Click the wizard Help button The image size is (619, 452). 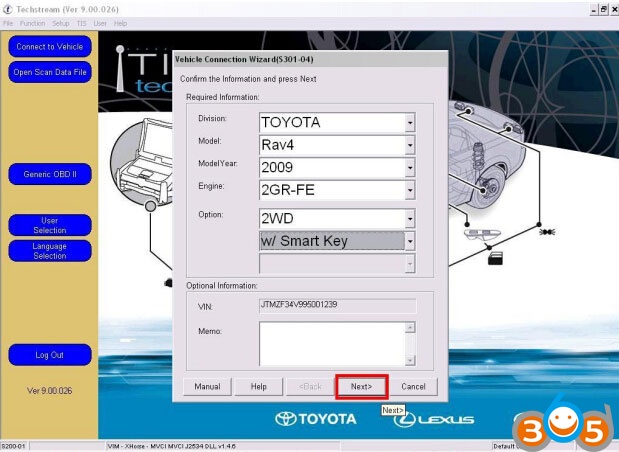pos(259,386)
